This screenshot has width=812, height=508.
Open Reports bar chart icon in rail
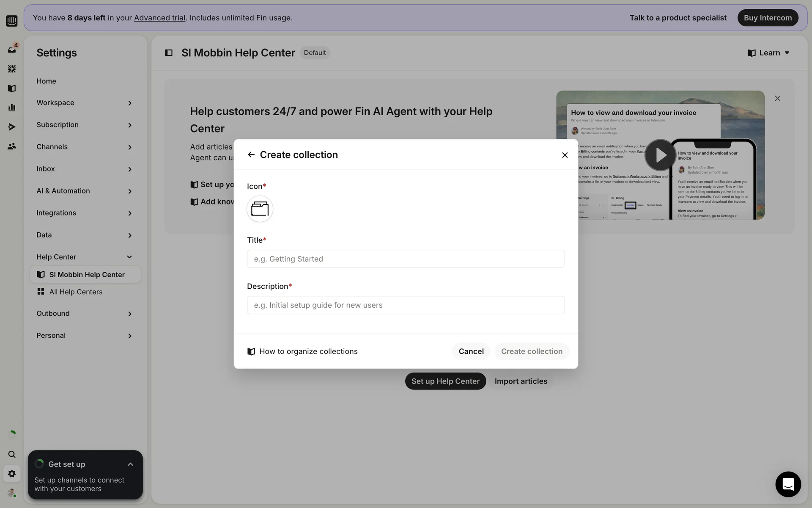[x=12, y=108]
